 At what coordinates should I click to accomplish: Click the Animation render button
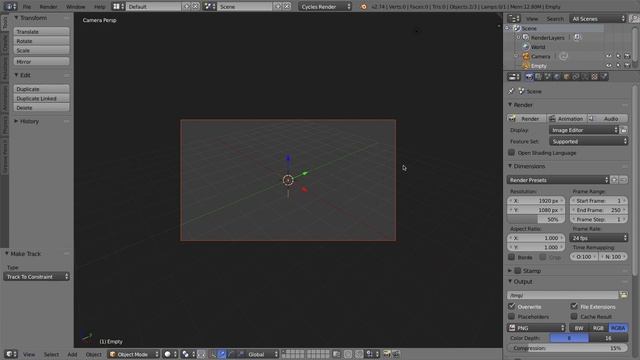click(x=567, y=119)
